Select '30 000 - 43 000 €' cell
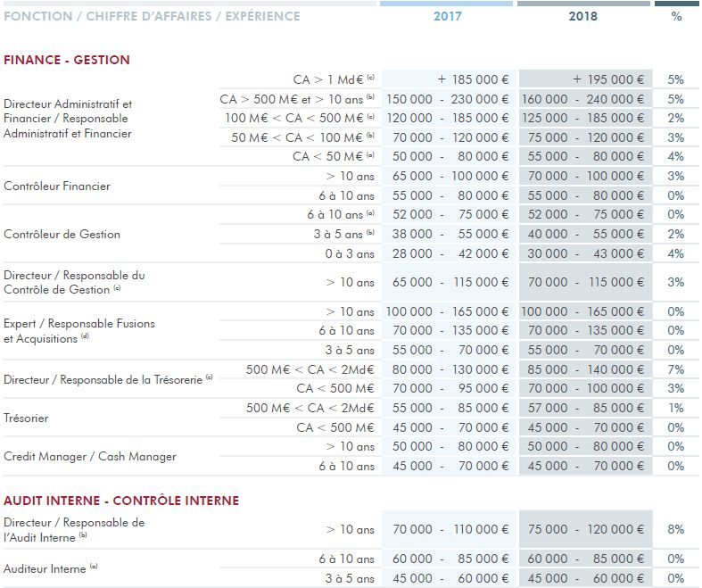The width and height of the screenshot is (702, 588). point(586,253)
